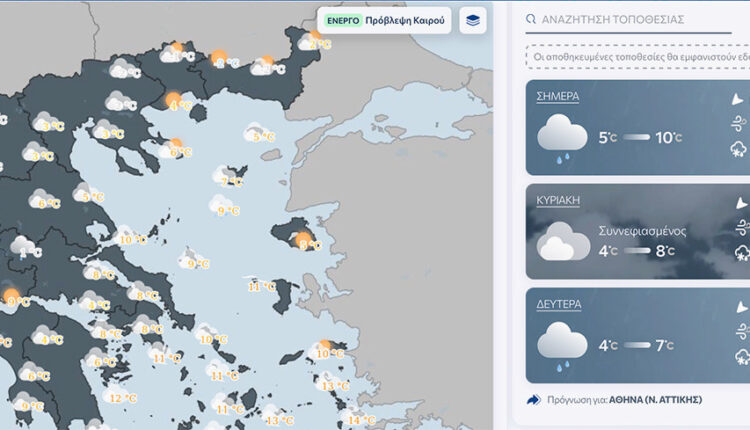Open the ΣΗΜΕΡΑ forecast day
The width and height of the screenshot is (750, 430).
[558, 97]
